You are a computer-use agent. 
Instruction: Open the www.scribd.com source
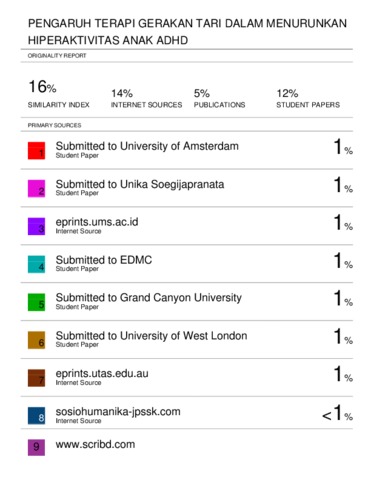pos(95,444)
